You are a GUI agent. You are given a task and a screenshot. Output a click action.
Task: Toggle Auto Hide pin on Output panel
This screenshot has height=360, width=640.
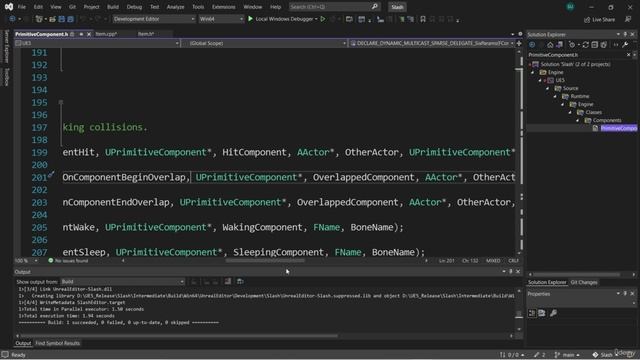pos(511,271)
